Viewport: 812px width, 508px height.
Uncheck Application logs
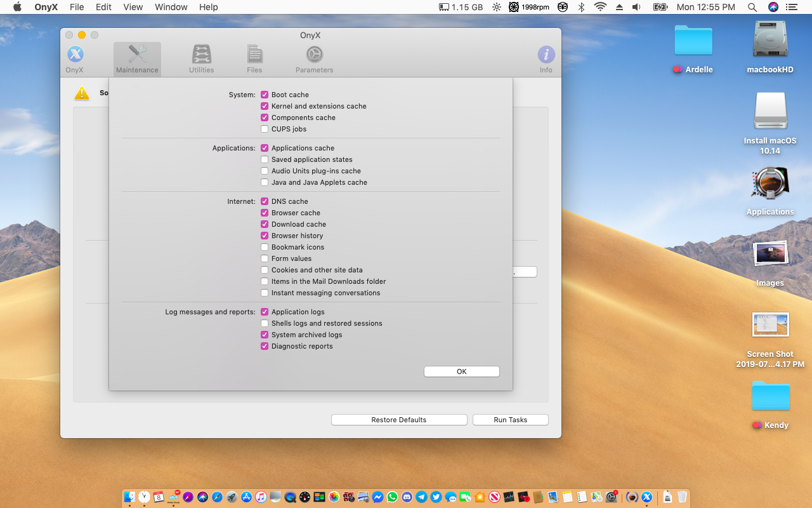pyautogui.click(x=265, y=312)
